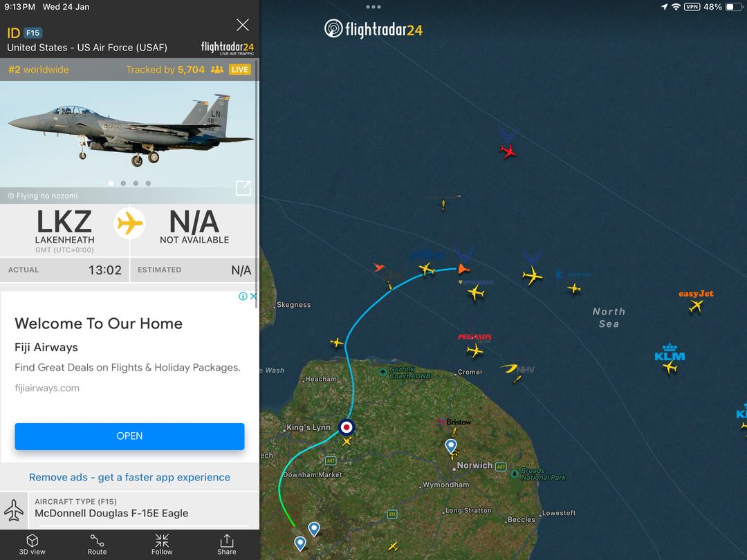747x560 pixels.
Task: Select the red aircraft on the map
Action: (508, 151)
